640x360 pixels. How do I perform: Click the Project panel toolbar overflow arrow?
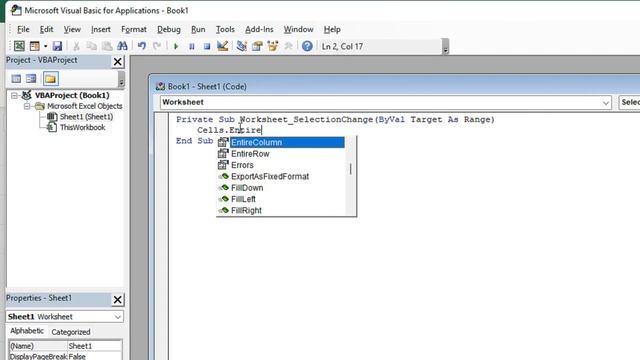coord(121,79)
